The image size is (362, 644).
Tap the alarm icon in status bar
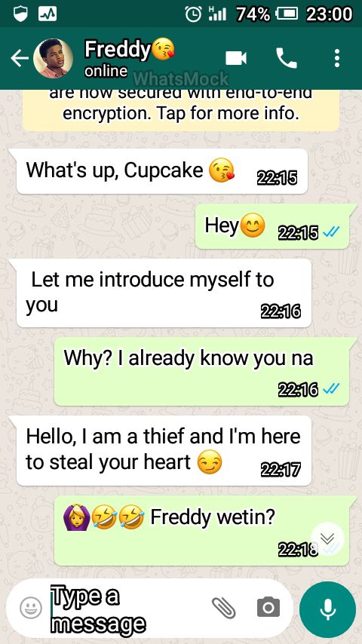click(x=193, y=14)
